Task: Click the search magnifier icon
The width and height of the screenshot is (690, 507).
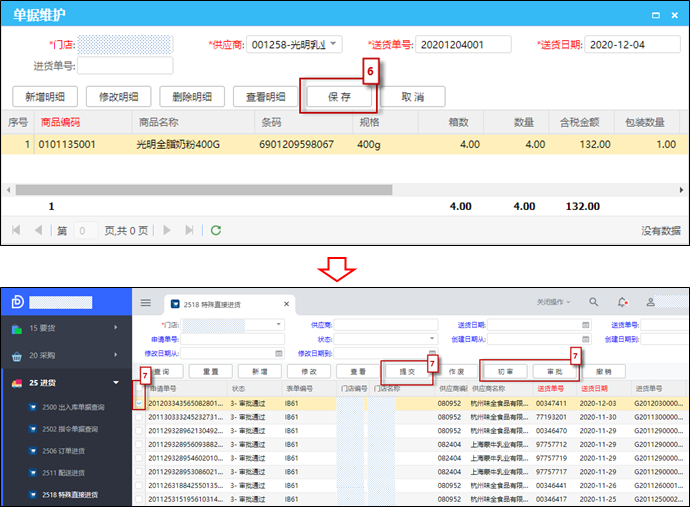Action: click(593, 302)
